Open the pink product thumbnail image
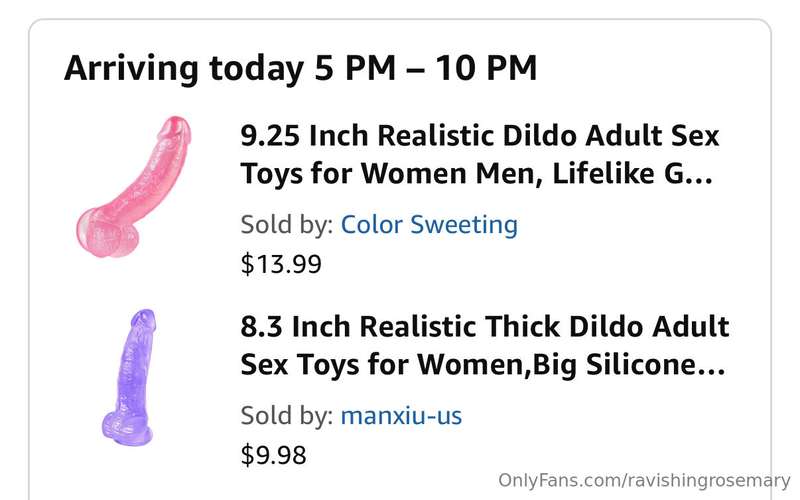This screenshot has width=800, height=500. (x=134, y=187)
